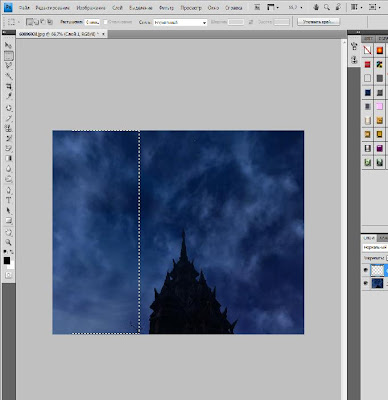Select the Type tool
388x400 pixels.
tap(9, 200)
